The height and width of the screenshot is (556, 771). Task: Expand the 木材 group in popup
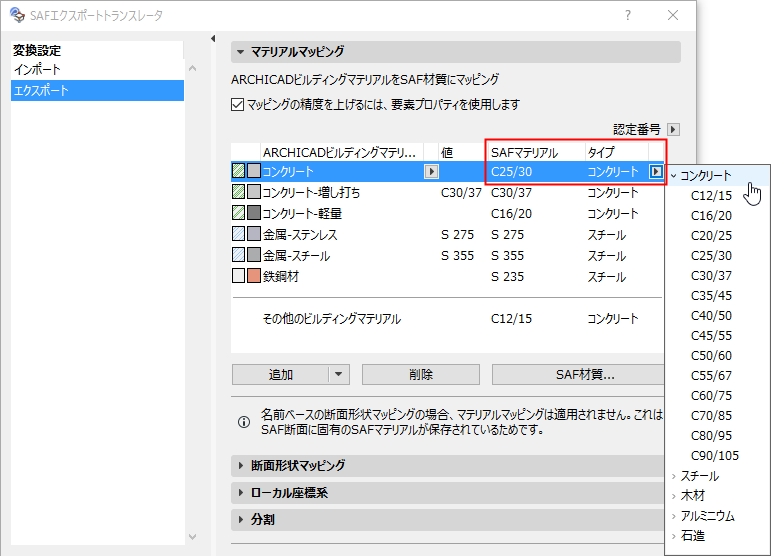(674, 496)
